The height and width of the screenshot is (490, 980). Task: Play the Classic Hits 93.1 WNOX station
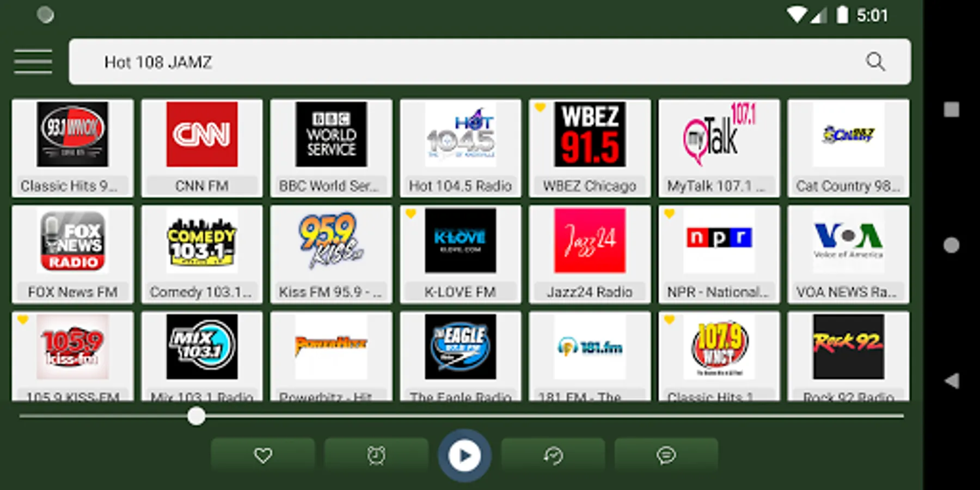72,148
